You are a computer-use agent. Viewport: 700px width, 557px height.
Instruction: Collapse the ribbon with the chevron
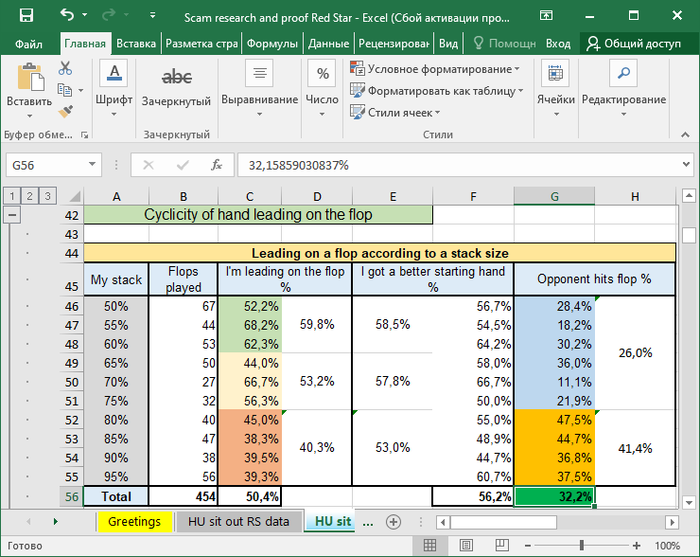click(685, 134)
